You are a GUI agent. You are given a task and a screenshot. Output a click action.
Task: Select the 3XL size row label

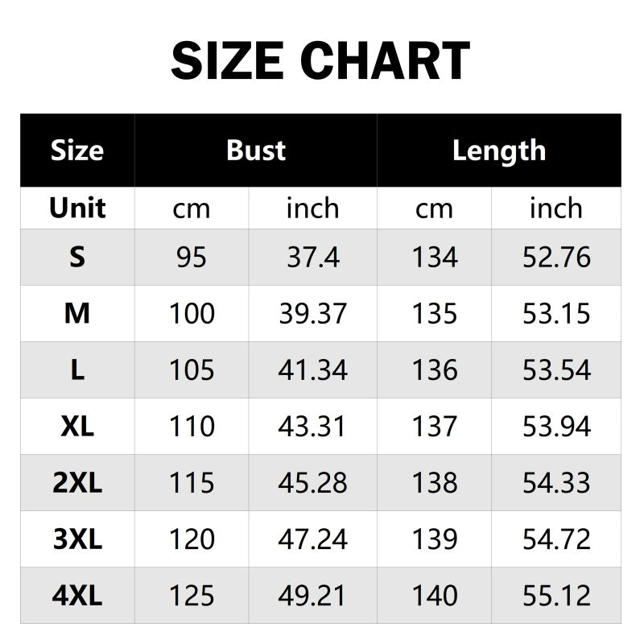tap(77, 539)
